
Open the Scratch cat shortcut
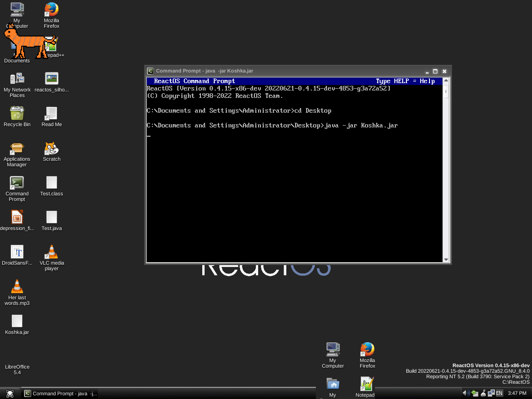point(51,149)
